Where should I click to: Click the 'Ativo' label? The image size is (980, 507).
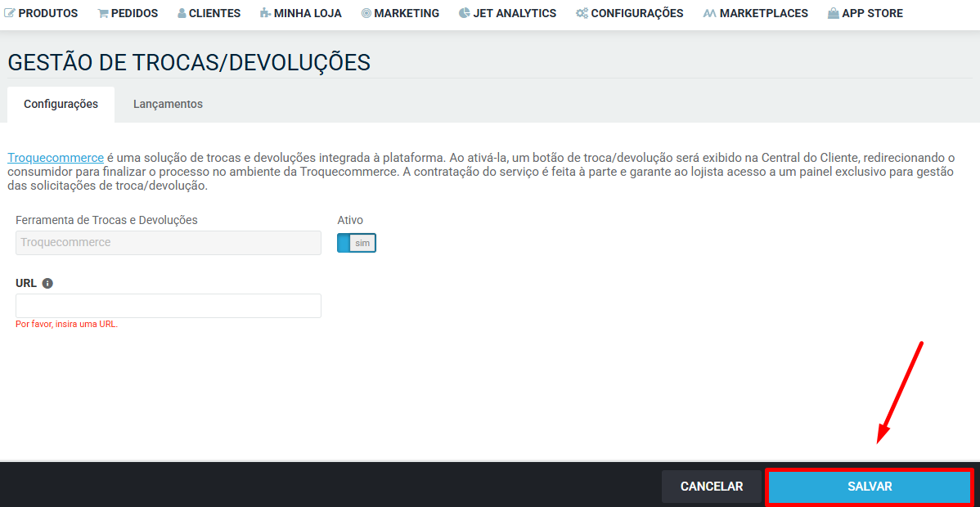coord(350,220)
